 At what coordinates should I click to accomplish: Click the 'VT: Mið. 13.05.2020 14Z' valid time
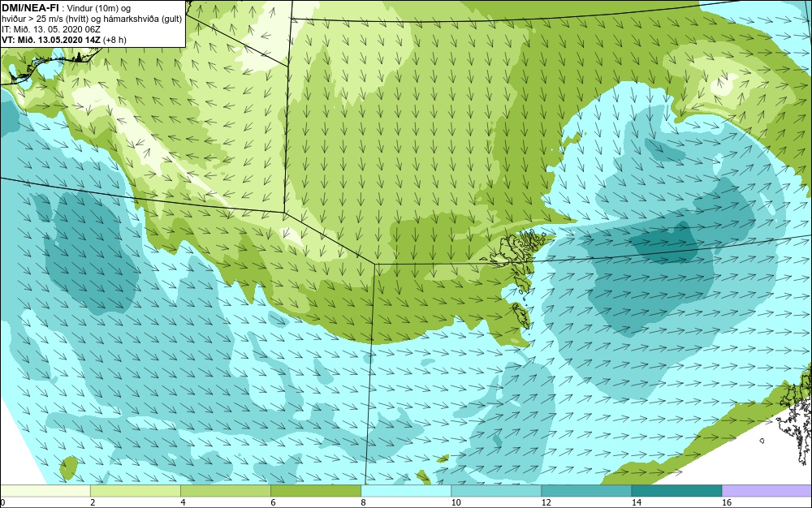[x=50, y=39]
